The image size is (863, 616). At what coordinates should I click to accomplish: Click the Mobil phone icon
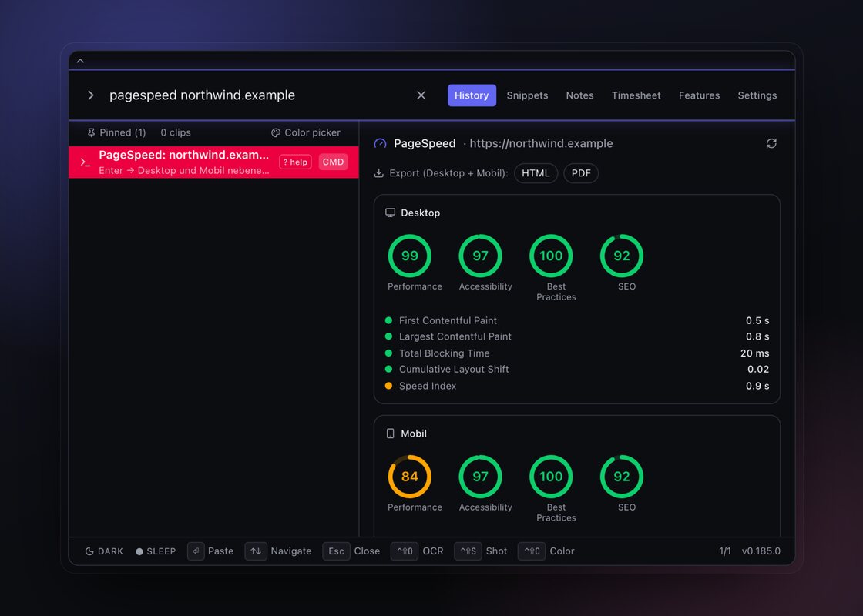coord(390,434)
